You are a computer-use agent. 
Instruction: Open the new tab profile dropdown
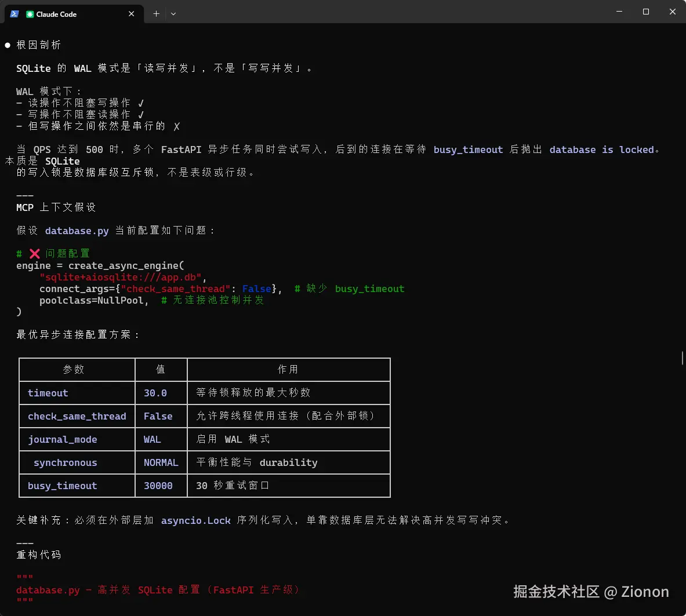click(173, 14)
